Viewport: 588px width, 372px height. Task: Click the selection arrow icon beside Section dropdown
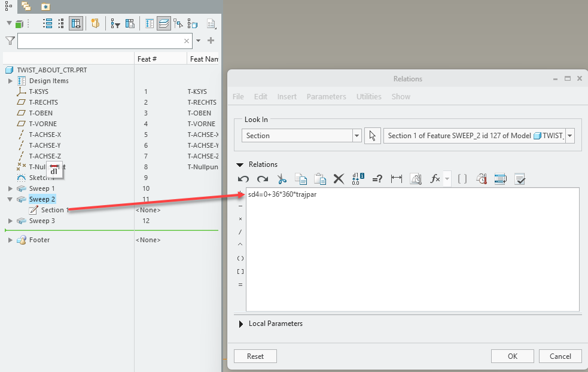(373, 136)
